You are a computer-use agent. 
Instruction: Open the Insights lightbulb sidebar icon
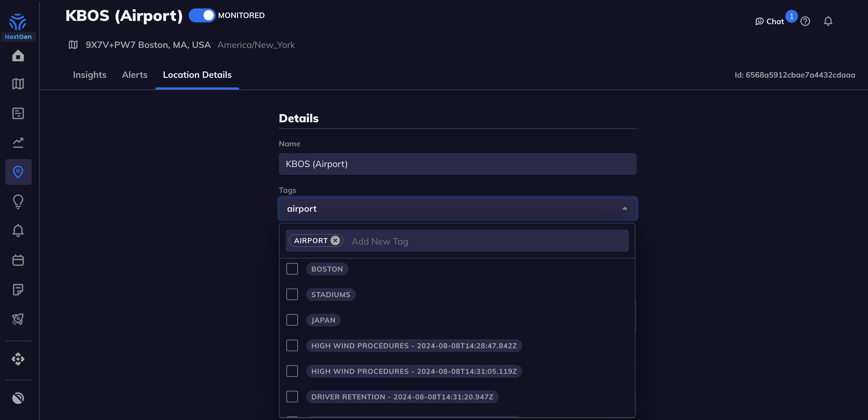pos(18,202)
